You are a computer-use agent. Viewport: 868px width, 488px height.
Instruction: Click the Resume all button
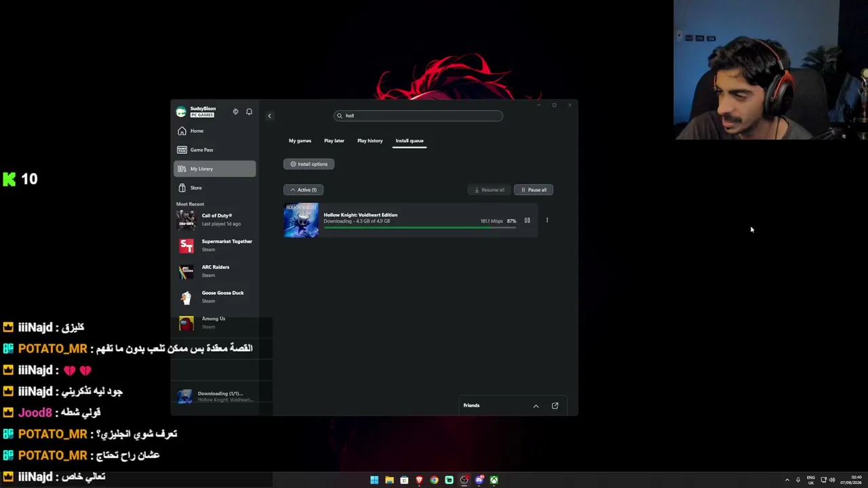(x=489, y=190)
